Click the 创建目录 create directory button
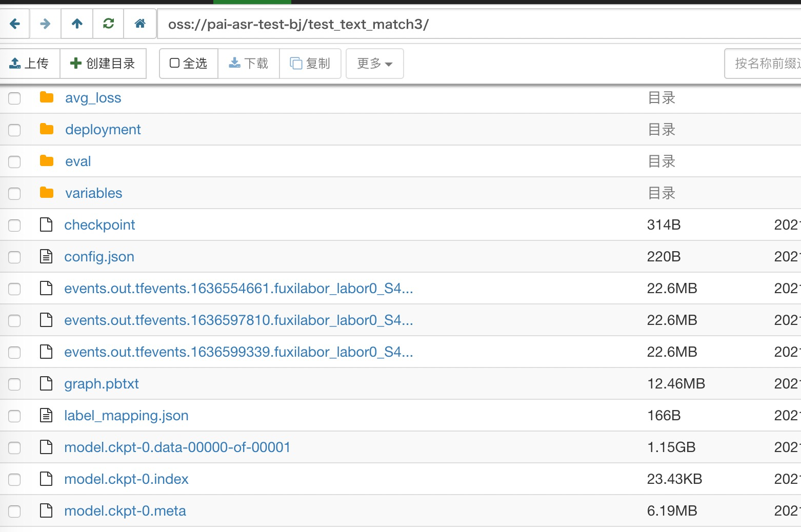The height and width of the screenshot is (532, 801). coord(103,64)
